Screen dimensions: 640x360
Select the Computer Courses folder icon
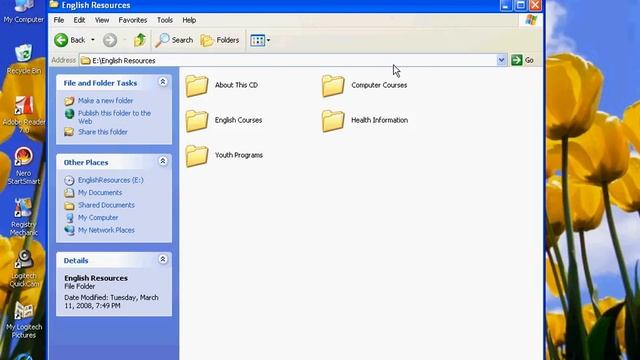(333, 86)
